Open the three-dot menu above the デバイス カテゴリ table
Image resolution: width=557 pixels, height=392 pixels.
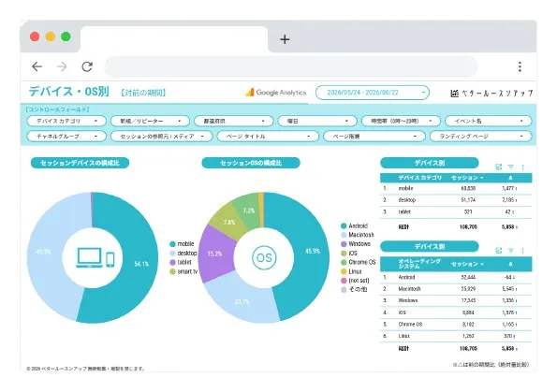click(523, 167)
